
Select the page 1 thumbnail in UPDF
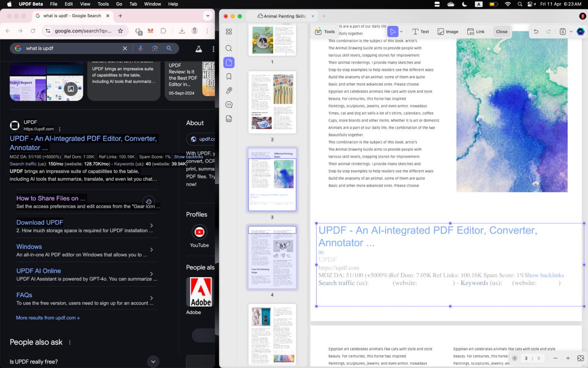coord(272,40)
